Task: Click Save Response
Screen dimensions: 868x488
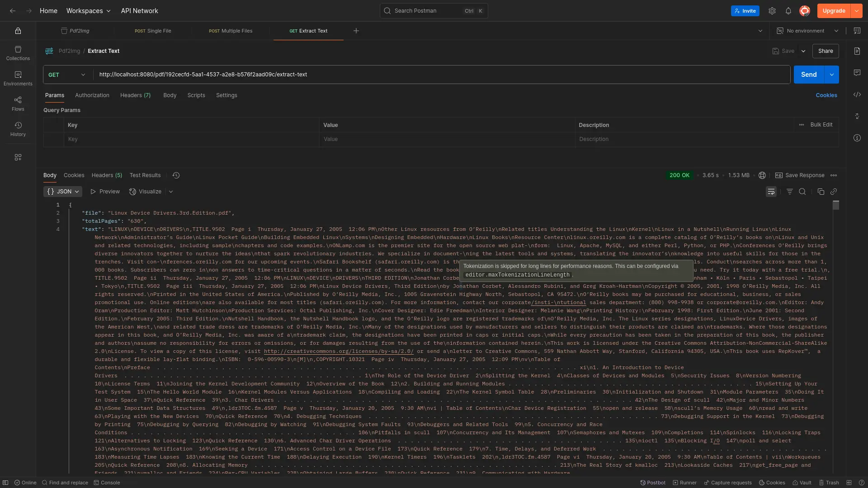Action: point(800,175)
